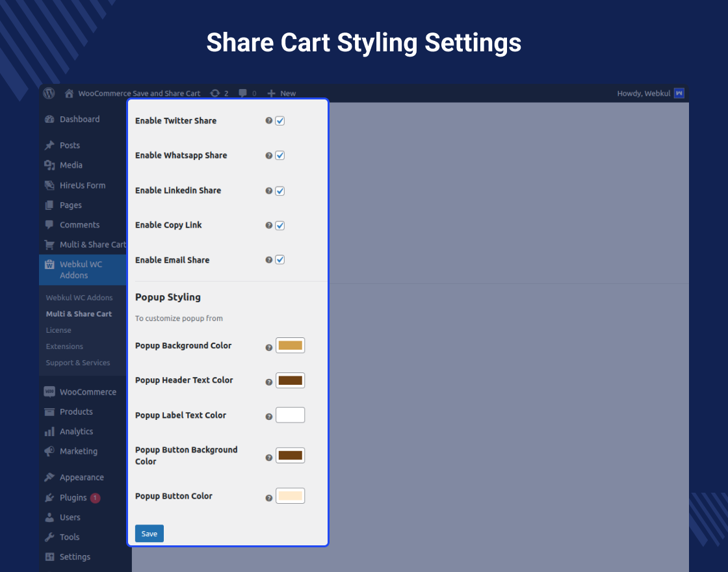Toggle the Enable Whatsapp Share checkbox
This screenshot has width=728, height=572.
[280, 155]
